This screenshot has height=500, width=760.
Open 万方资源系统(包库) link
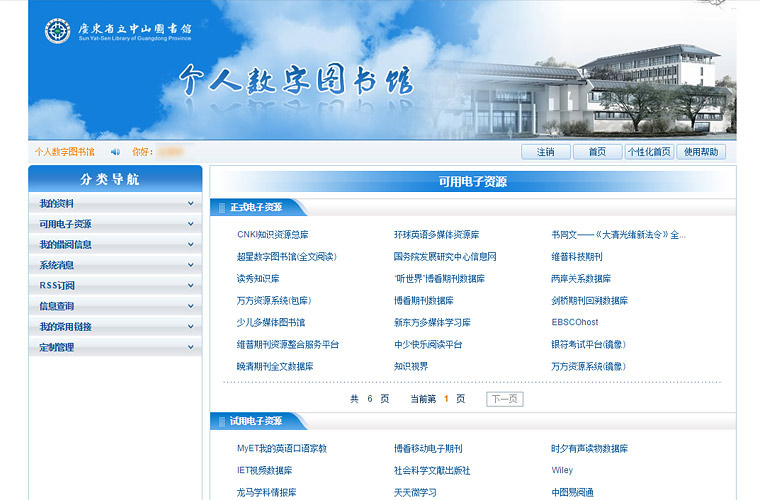pos(274,301)
